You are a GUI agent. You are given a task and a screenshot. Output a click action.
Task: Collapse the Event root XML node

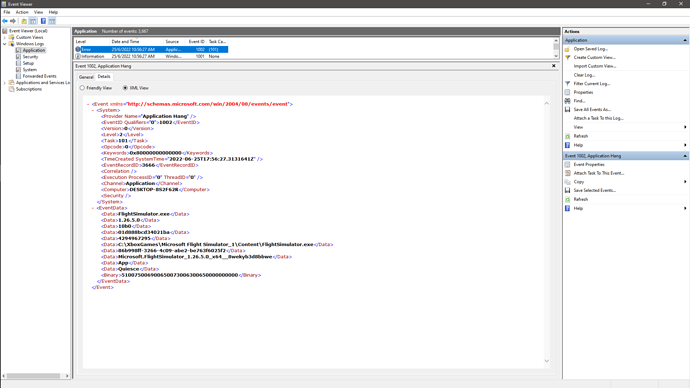click(88, 104)
